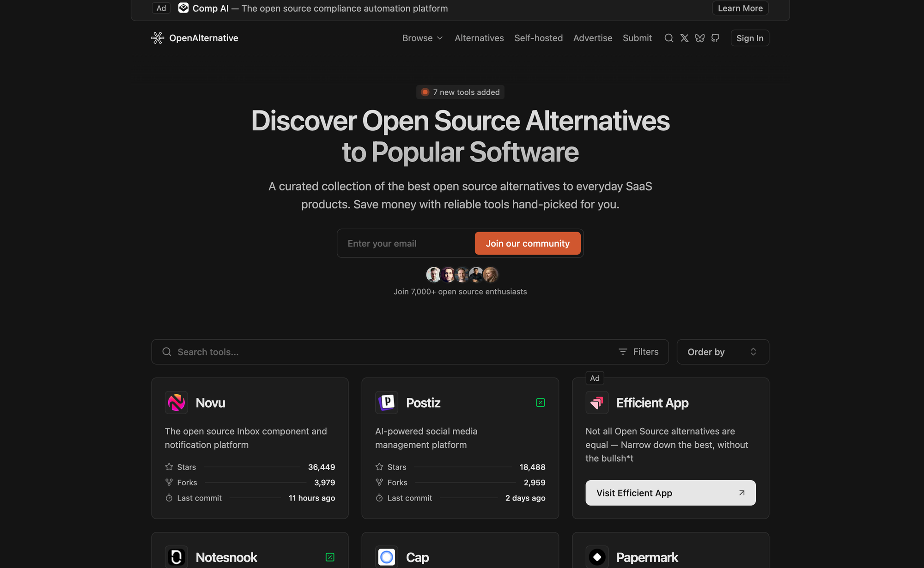The height and width of the screenshot is (568, 924).
Task: Click Postiz '2 days ago' commit time
Action: pos(525,498)
